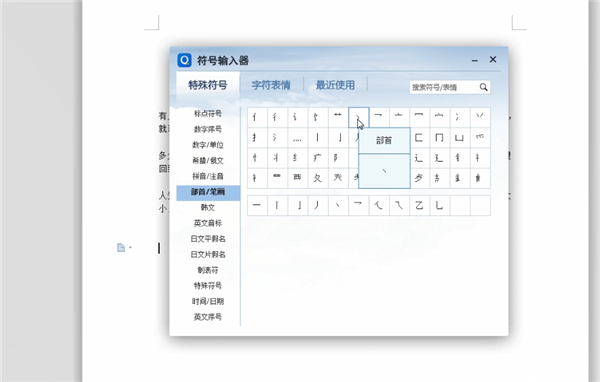Choose the 制表符 category
The width and height of the screenshot is (600, 382).
click(x=208, y=270)
